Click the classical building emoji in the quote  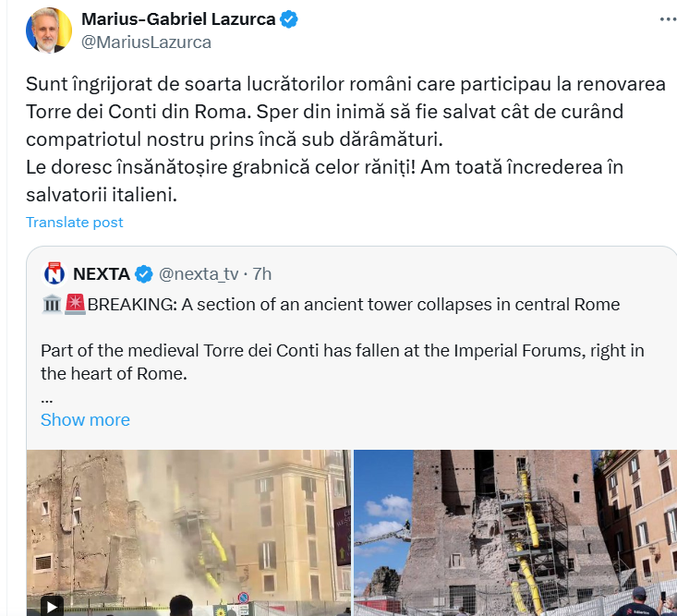coord(52,305)
